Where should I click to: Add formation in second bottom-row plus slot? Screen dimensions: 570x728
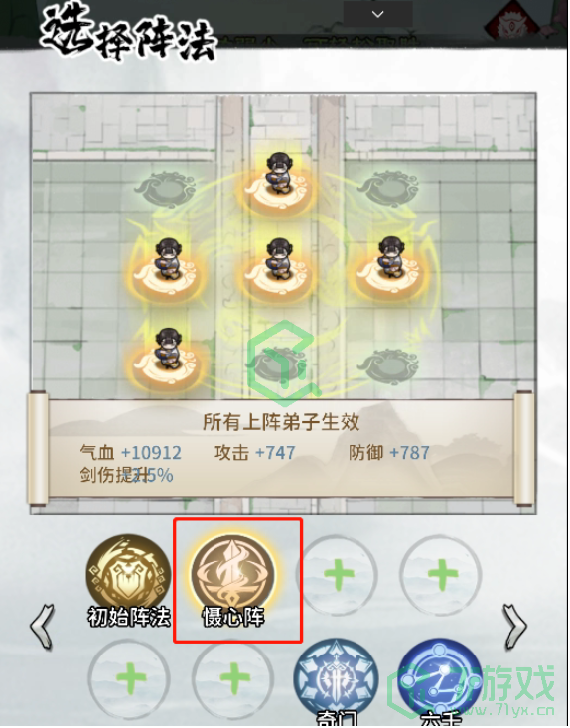[233, 679]
